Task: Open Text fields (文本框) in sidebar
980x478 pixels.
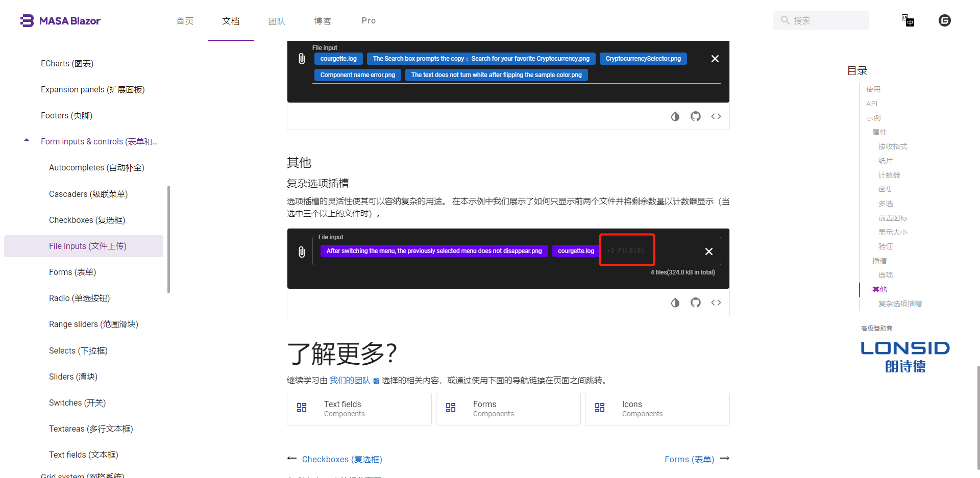Action: coord(83,455)
